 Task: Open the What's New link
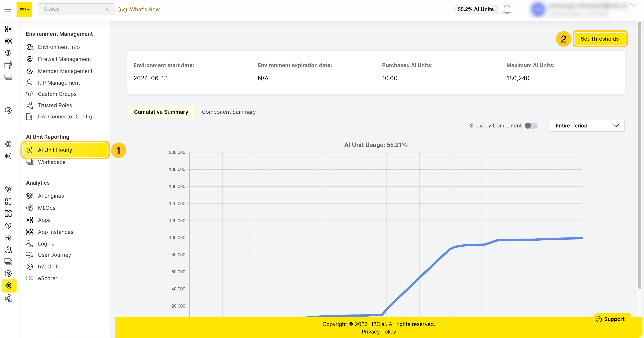point(145,10)
